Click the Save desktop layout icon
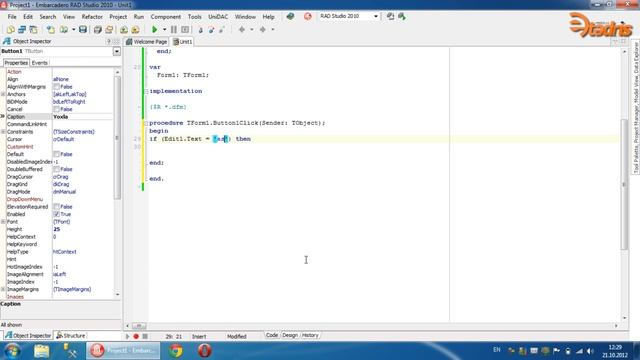This screenshot has width=640, height=360. (x=390, y=16)
